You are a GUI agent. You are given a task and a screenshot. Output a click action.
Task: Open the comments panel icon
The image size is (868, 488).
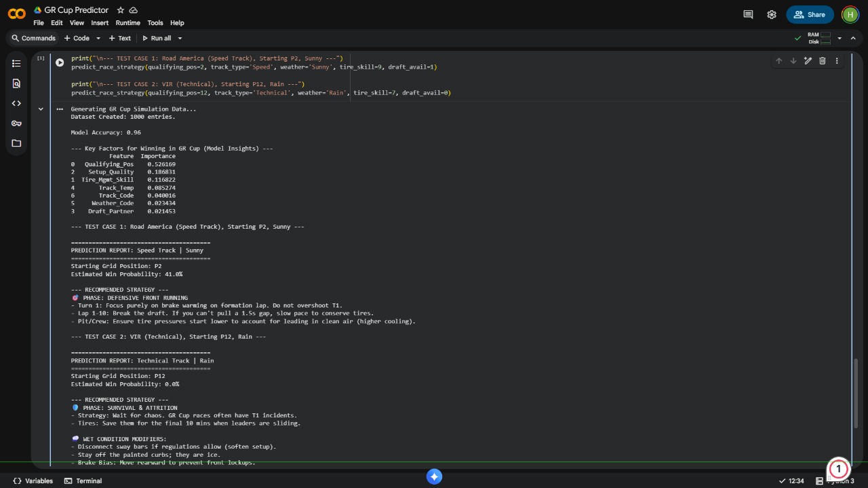point(749,14)
